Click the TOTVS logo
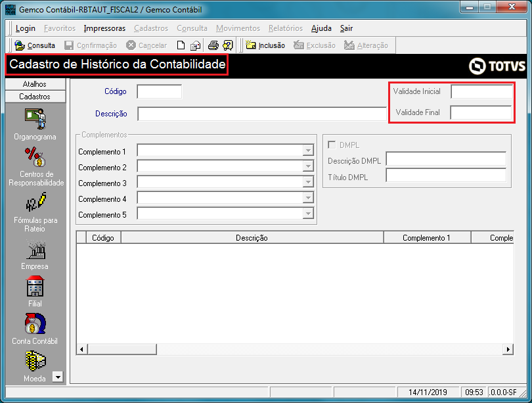 click(497, 66)
